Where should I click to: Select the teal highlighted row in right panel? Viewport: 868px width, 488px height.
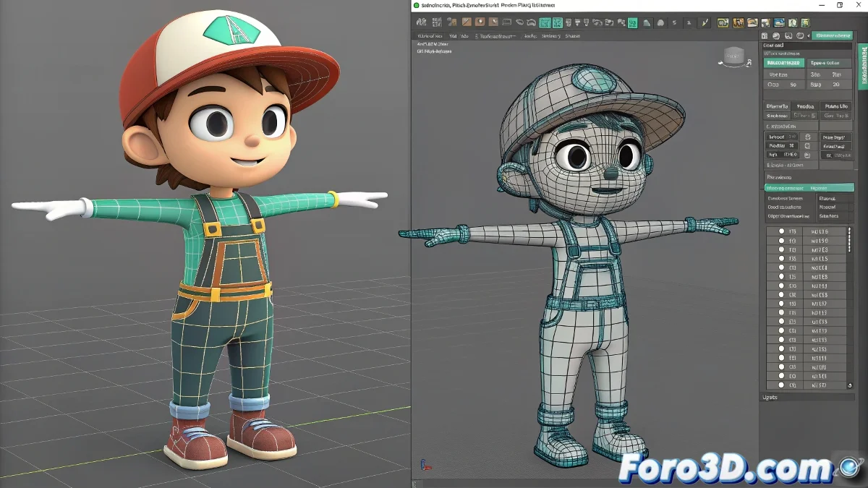click(x=809, y=188)
